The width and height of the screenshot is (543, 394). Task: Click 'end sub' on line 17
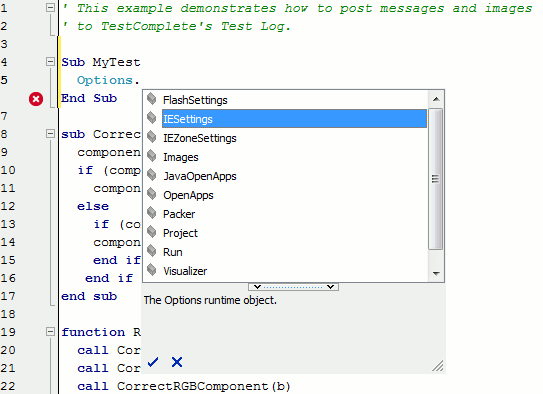[89, 296]
